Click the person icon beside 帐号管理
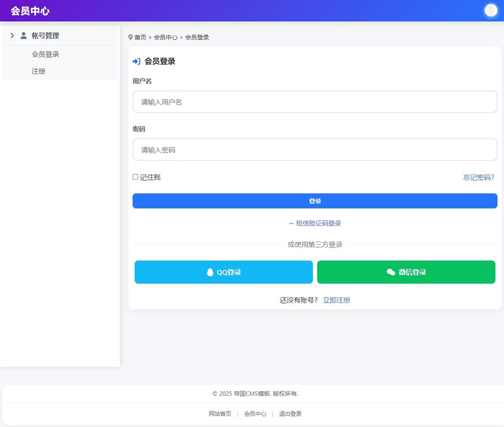The height and width of the screenshot is (427, 504). (x=23, y=35)
